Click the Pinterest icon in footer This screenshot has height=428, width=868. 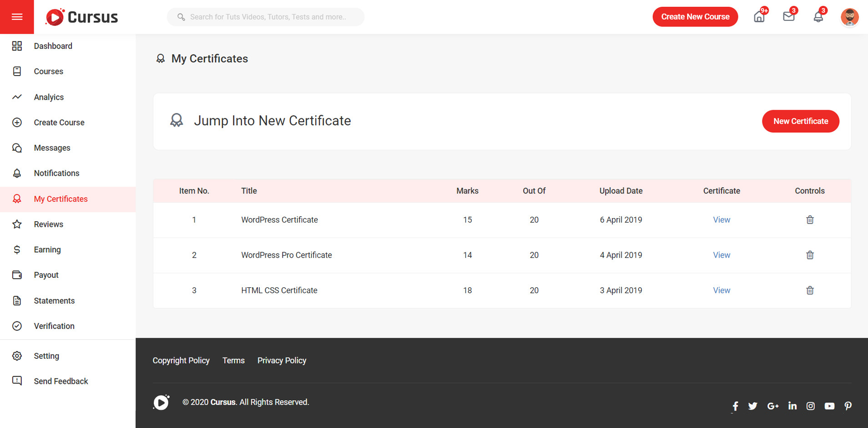pyautogui.click(x=848, y=406)
